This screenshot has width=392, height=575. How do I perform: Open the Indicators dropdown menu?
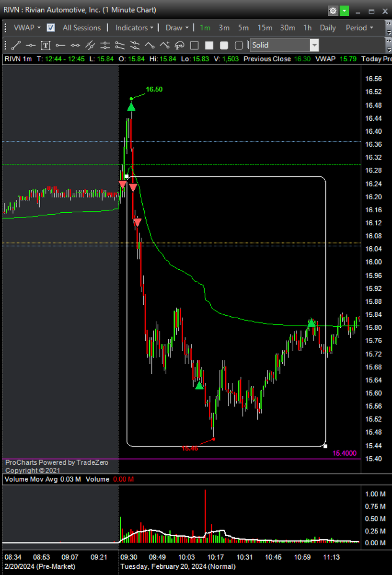(134, 28)
